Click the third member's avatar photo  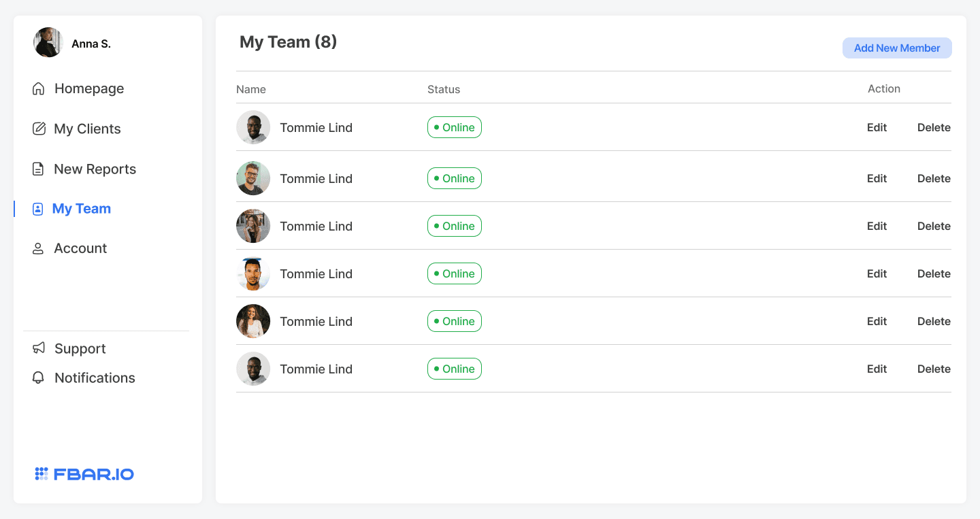pos(252,226)
